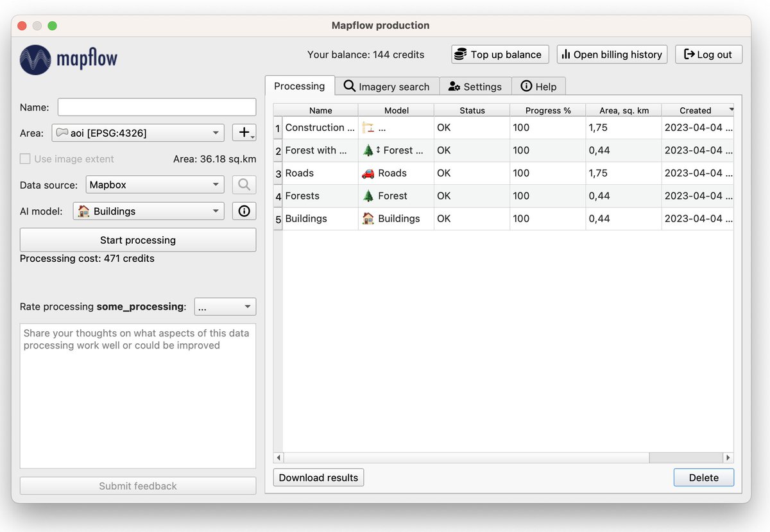Select row number 1 header
The height and width of the screenshot is (532, 770).
278,128
